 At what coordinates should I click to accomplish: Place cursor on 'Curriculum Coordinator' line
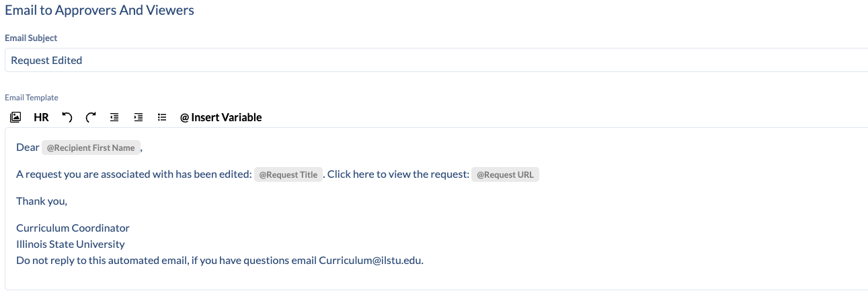point(73,228)
